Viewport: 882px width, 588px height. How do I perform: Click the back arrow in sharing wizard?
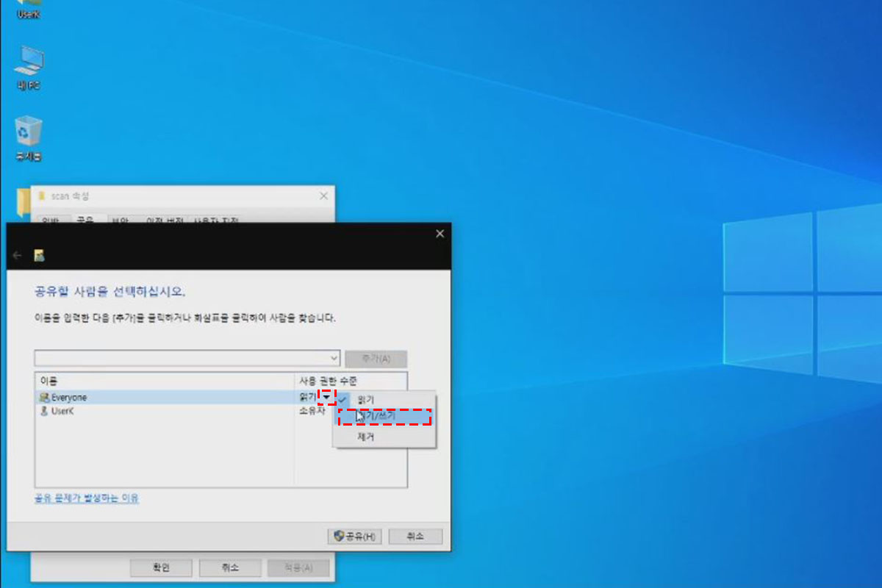[x=18, y=256]
